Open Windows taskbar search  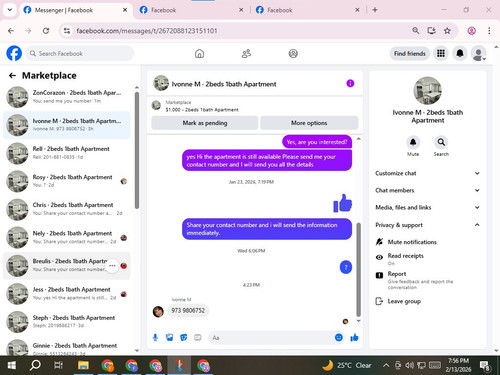[x=35, y=365]
